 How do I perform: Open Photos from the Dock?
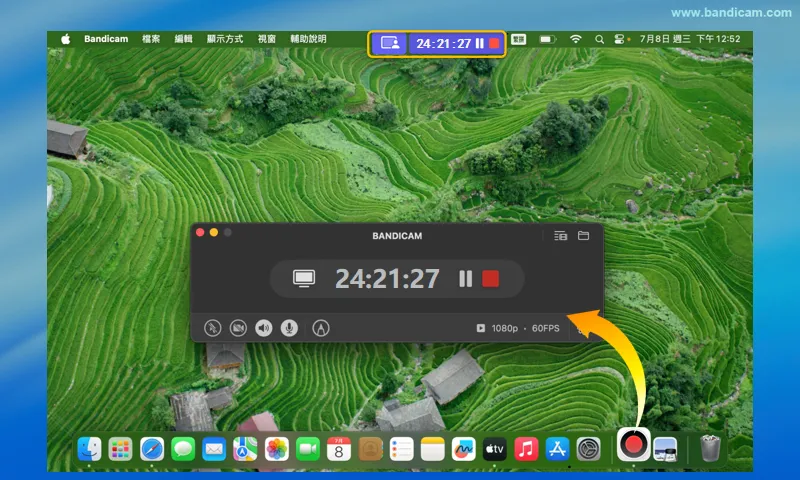277,449
